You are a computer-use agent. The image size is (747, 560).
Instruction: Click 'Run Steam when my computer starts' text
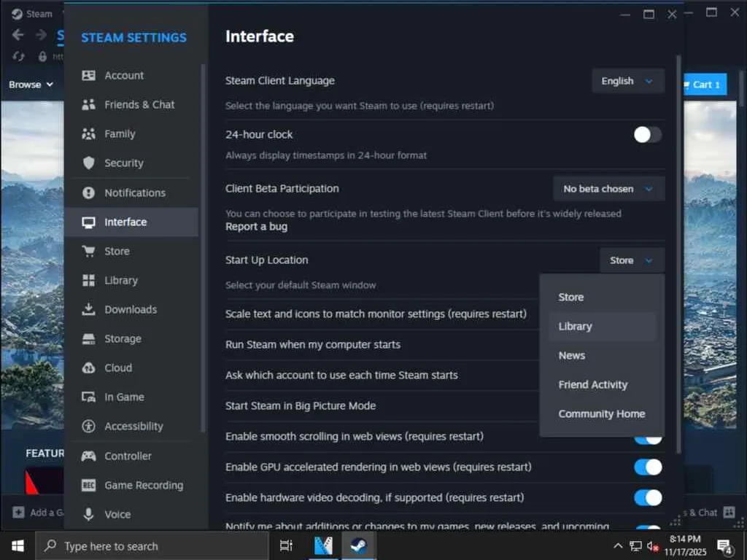coord(313,344)
